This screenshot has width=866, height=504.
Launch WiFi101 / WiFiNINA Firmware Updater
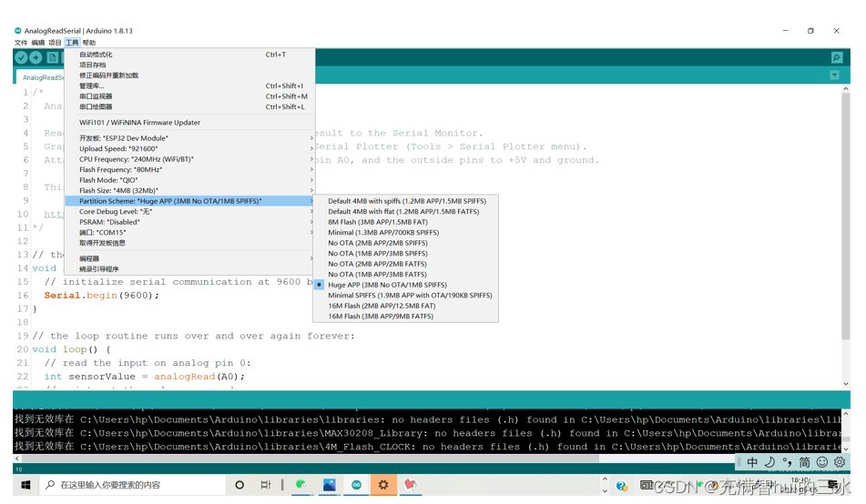(x=189, y=123)
